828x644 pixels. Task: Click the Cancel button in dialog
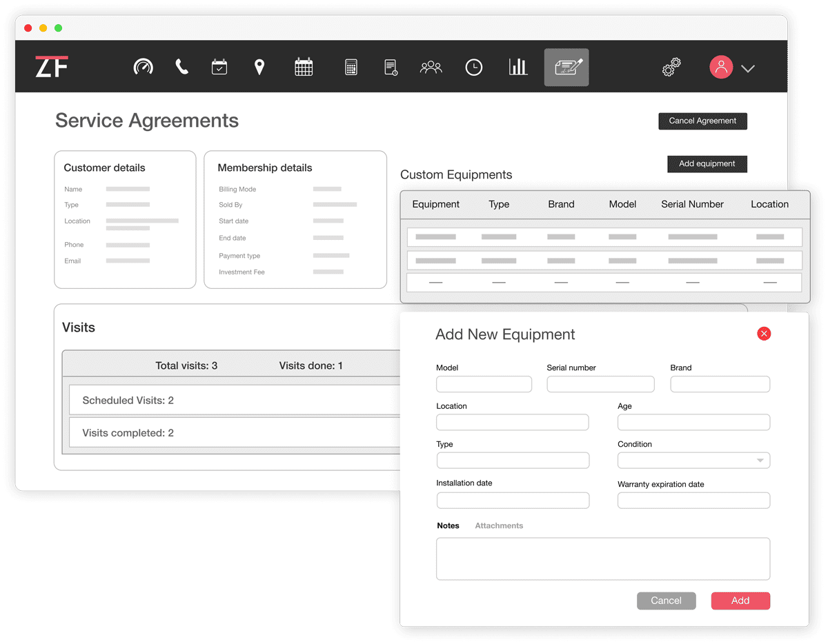666,601
